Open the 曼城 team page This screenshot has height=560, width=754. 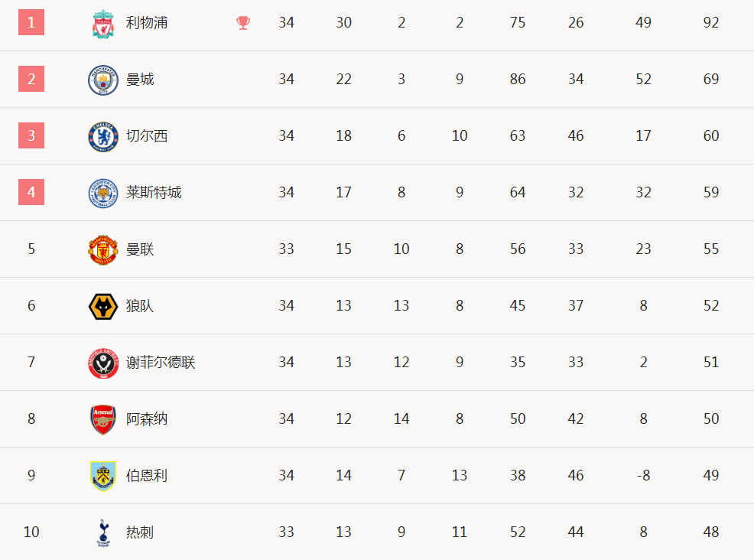(140, 80)
